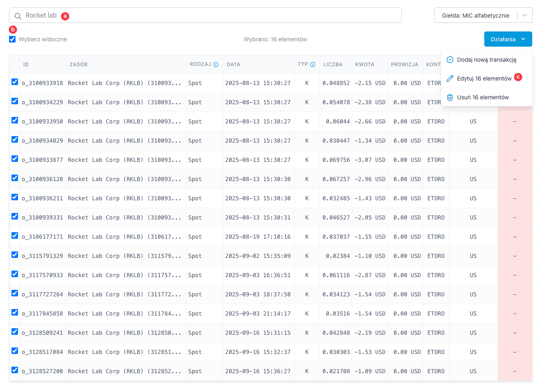The width and height of the screenshot is (542, 392).
Task: Uncheck row o_3100933918 checkbox
Action: click(15, 82)
